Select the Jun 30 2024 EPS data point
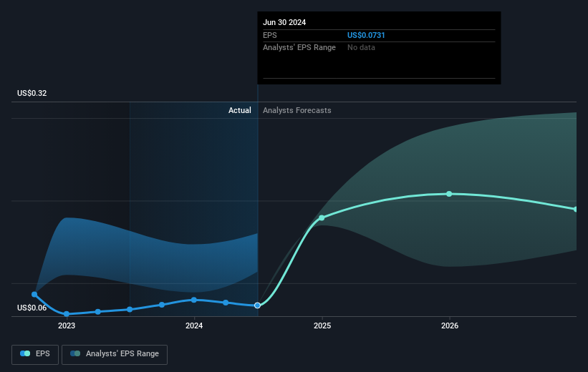The image size is (588, 372). [257, 305]
